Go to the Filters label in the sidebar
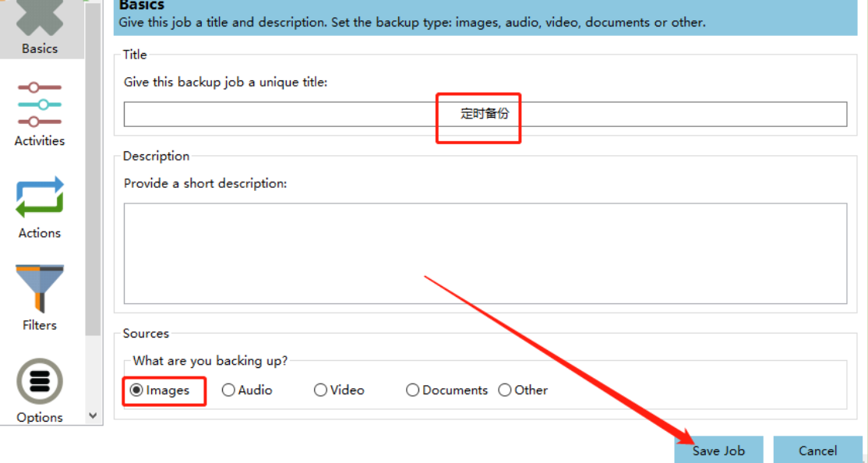The width and height of the screenshot is (868, 463). (x=39, y=325)
